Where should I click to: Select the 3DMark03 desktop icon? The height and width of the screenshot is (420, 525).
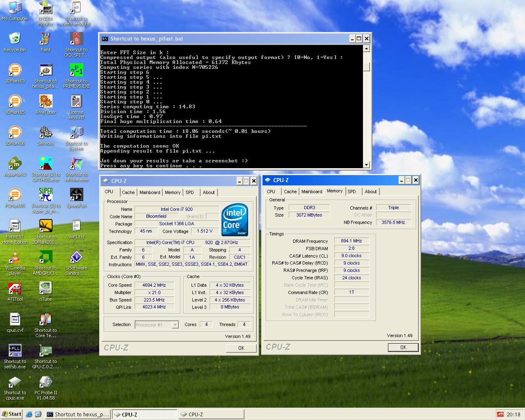pyautogui.click(x=15, y=73)
